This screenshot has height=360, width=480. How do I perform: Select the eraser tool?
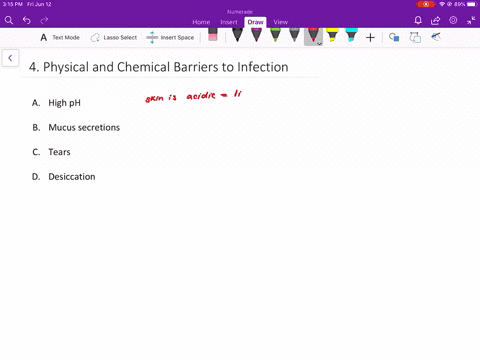(x=213, y=35)
